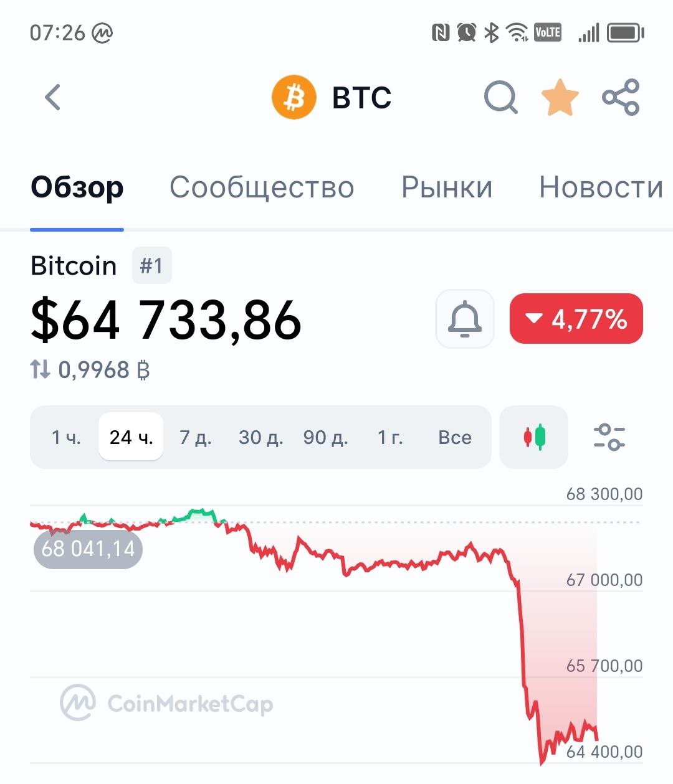
Task: Tap the #1 rank badge
Action: (x=151, y=266)
